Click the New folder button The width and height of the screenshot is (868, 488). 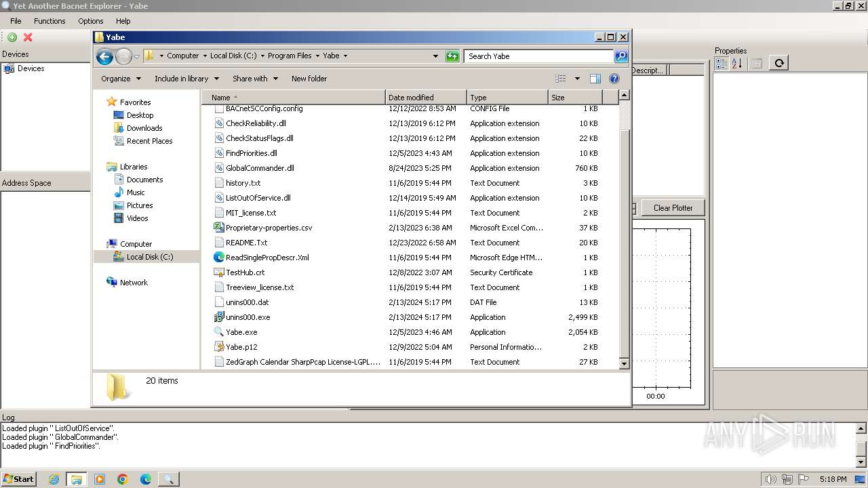click(309, 79)
